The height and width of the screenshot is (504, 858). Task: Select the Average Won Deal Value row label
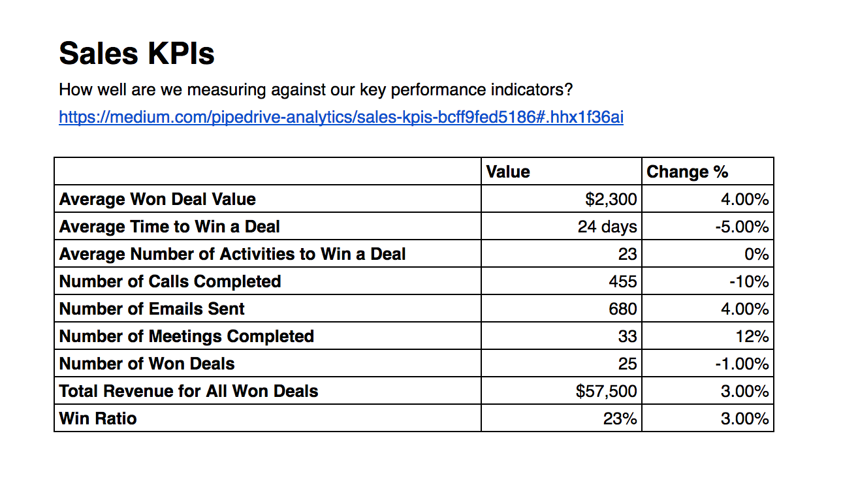click(157, 199)
